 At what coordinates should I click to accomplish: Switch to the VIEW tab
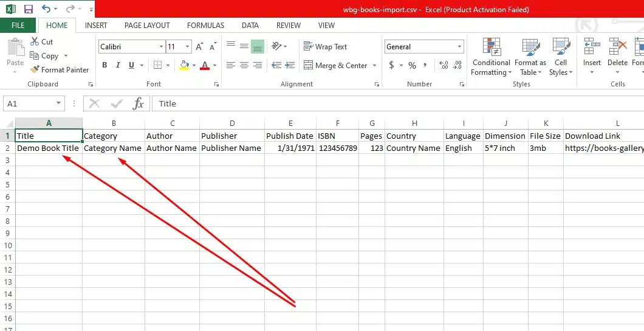click(326, 26)
